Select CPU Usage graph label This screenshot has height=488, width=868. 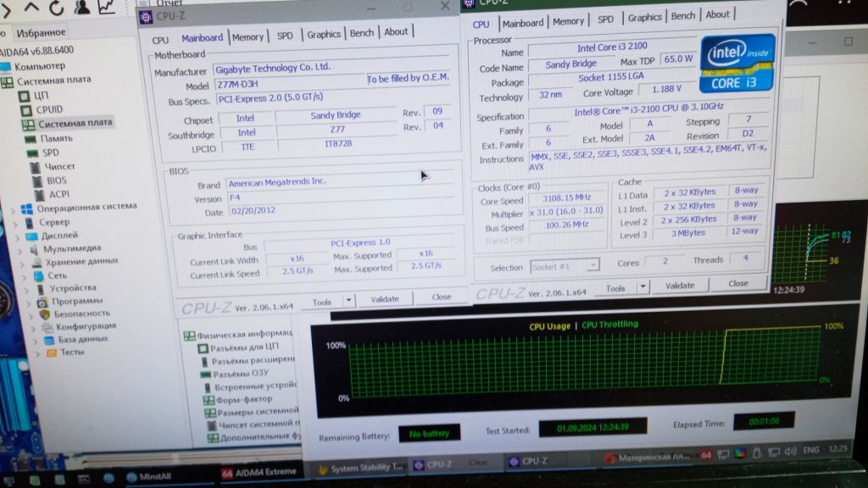[549, 326]
